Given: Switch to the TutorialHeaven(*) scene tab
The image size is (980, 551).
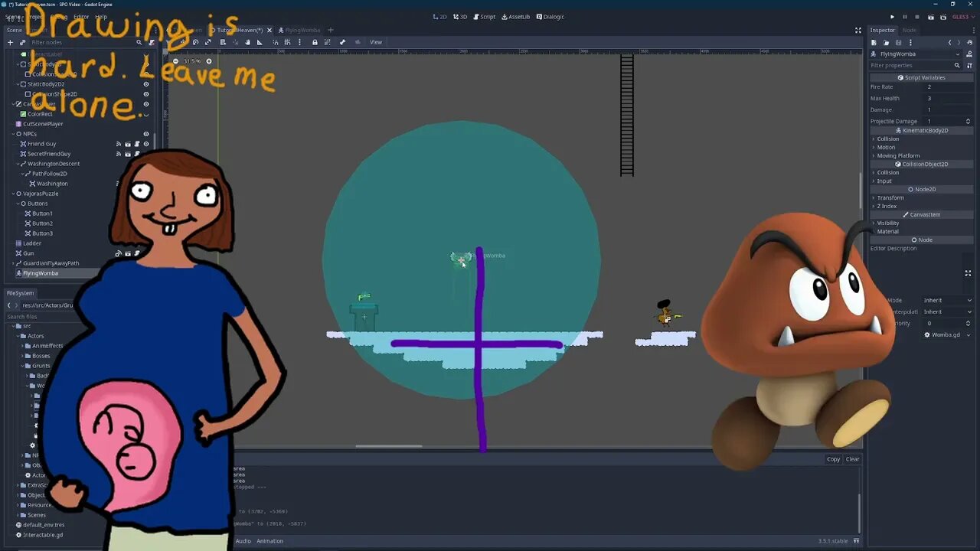Looking at the screenshot, I should pyautogui.click(x=240, y=30).
